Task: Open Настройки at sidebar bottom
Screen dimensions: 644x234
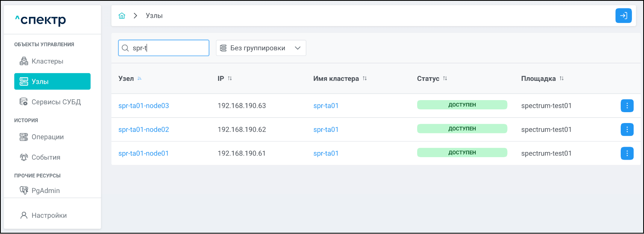Action: tap(49, 216)
